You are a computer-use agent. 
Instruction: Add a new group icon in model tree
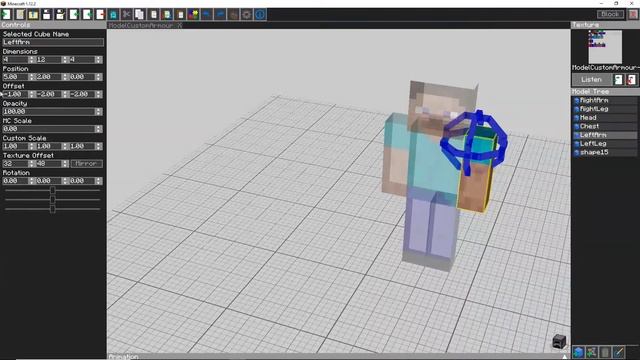click(591, 352)
